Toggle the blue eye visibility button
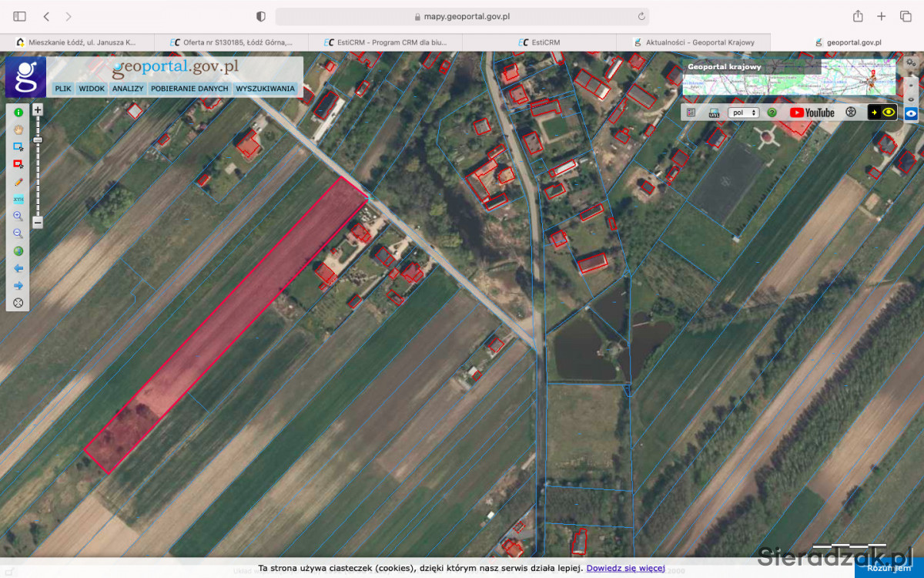This screenshot has width=924, height=578. point(911,113)
